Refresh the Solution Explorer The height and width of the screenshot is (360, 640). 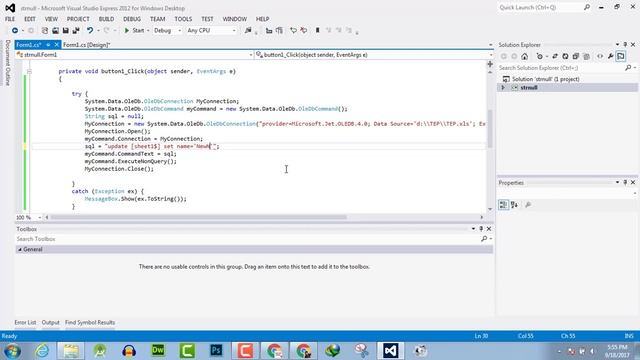click(x=565, y=56)
